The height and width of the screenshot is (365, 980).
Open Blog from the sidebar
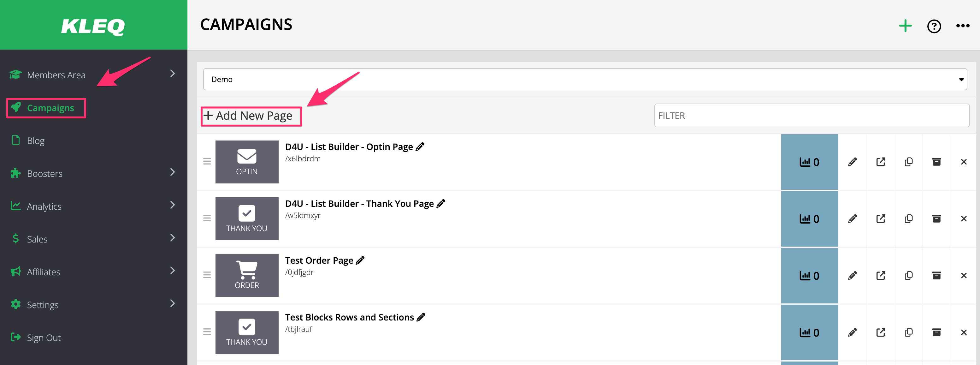coord(35,141)
